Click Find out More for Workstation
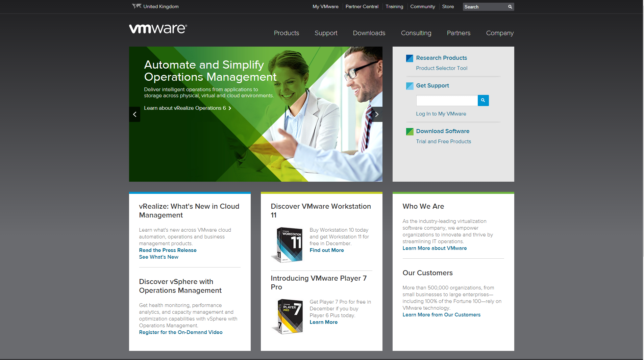The width and height of the screenshot is (644, 360). pos(327,250)
